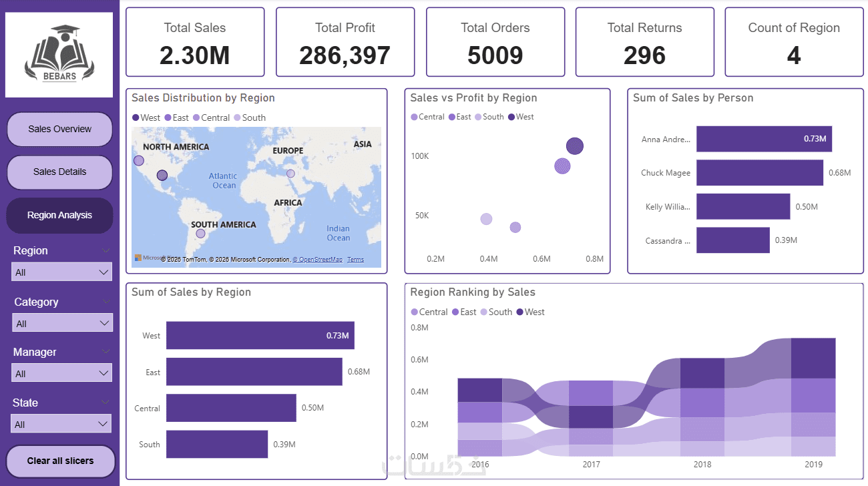Expand the State slicer dropdown
The width and height of the screenshot is (868, 486).
click(61, 424)
